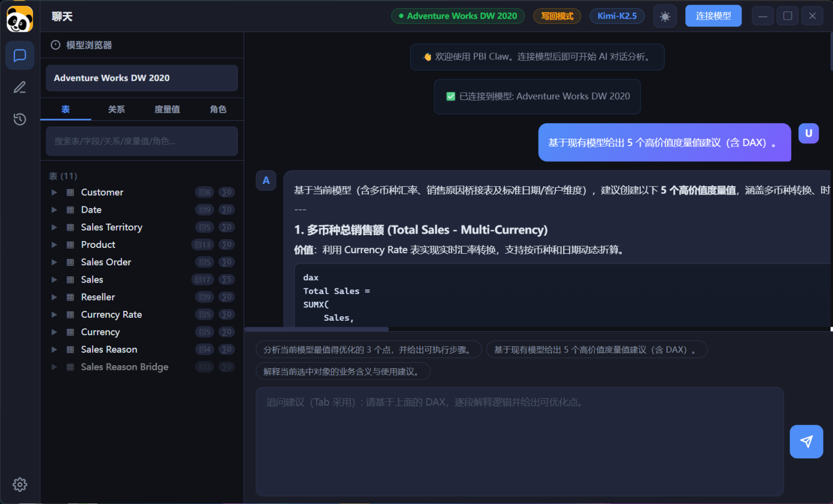The image size is (833, 504).
Task: Open the chat panel icon in sidebar
Action: pyautogui.click(x=20, y=55)
